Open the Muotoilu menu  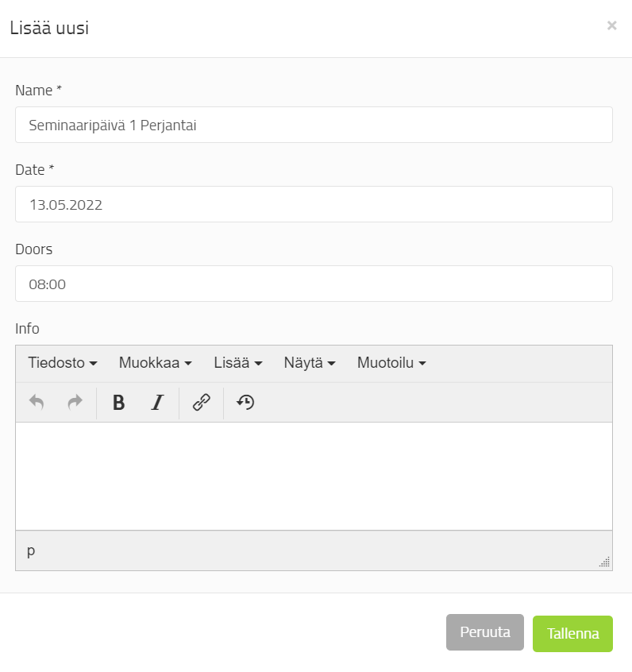[x=391, y=363]
